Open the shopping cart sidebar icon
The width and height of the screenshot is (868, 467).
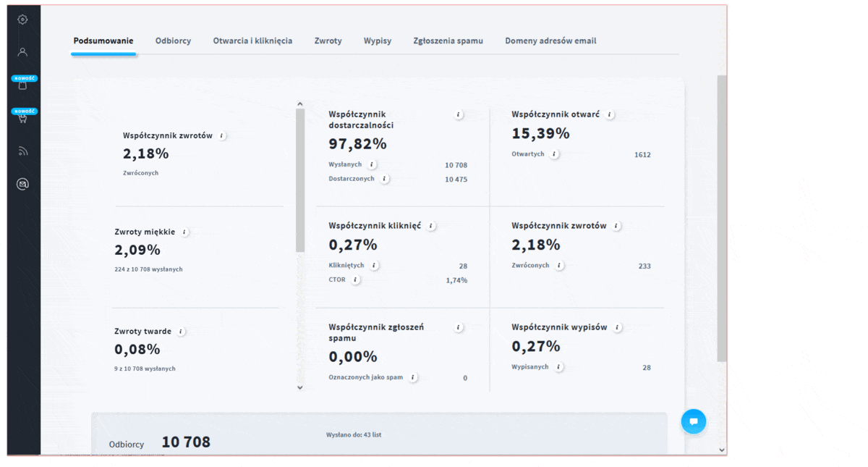pyautogui.click(x=22, y=119)
